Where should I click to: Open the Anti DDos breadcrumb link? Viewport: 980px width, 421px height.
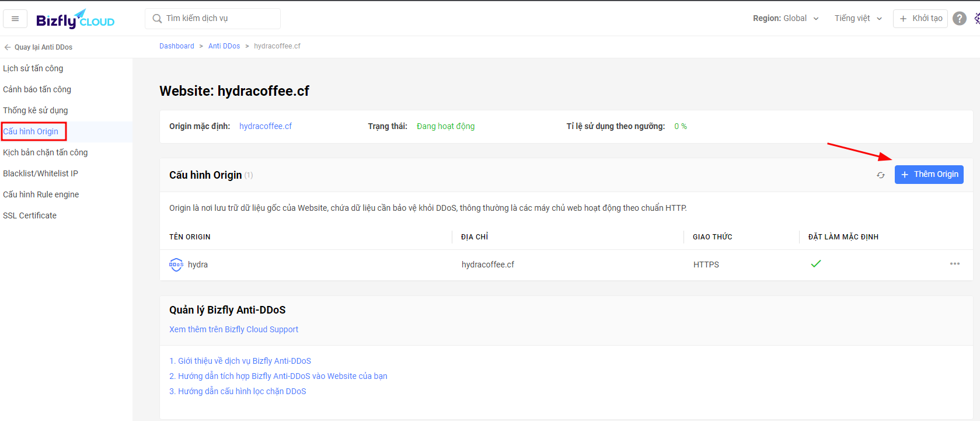224,46
